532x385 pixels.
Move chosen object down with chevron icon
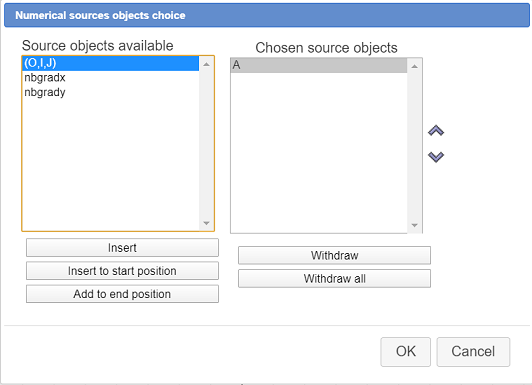(436, 156)
